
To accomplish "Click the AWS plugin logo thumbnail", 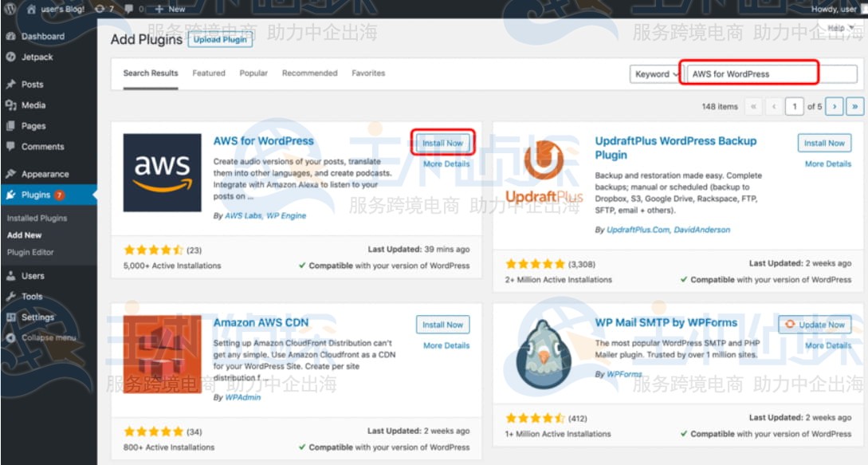I will [162, 173].
